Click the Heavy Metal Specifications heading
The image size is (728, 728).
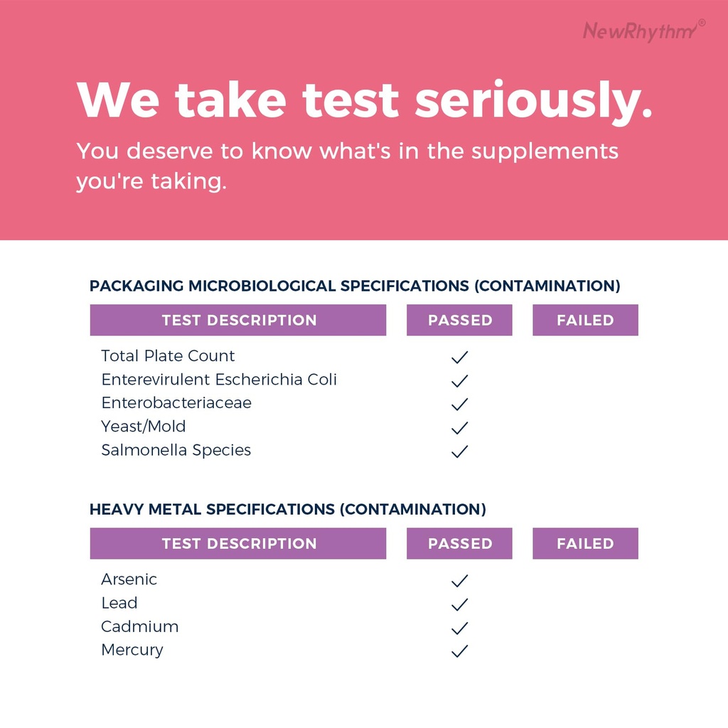click(x=288, y=509)
